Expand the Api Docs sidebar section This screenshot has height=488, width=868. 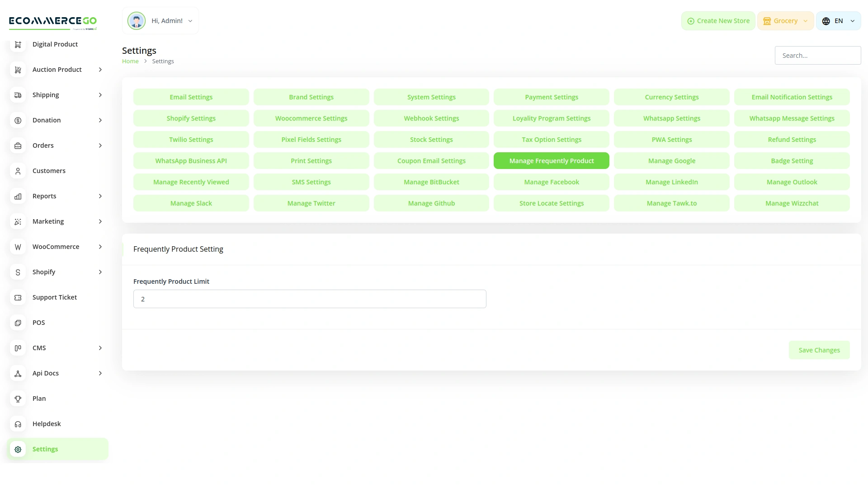[x=57, y=373]
